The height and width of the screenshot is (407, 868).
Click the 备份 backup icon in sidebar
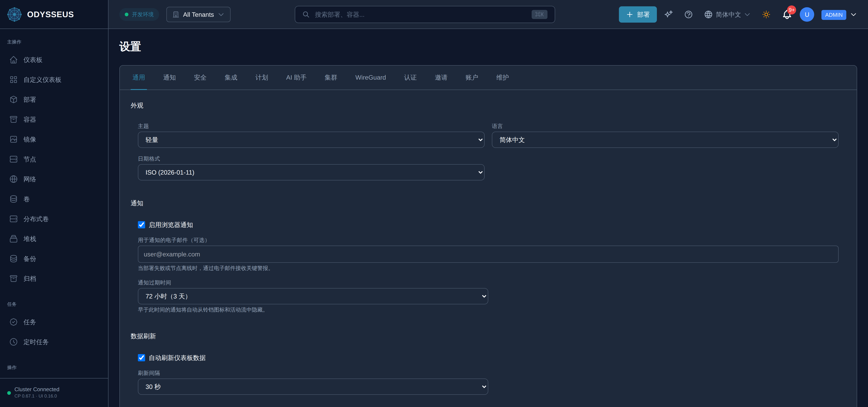coord(14,258)
